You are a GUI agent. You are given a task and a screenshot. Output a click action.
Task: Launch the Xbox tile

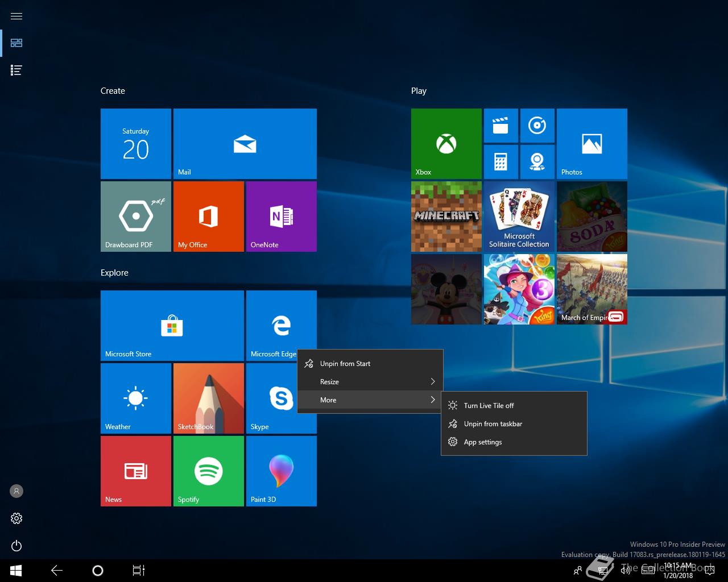pos(446,144)
